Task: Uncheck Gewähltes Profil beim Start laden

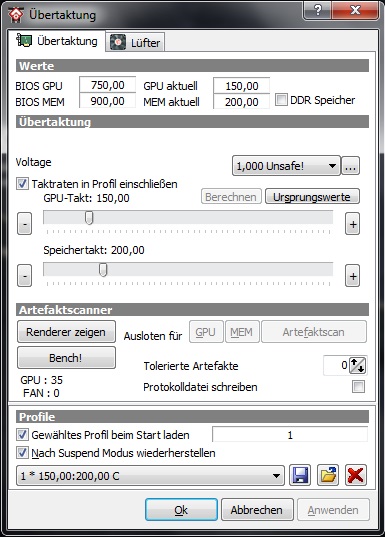Action: click(x=22, y=435)
